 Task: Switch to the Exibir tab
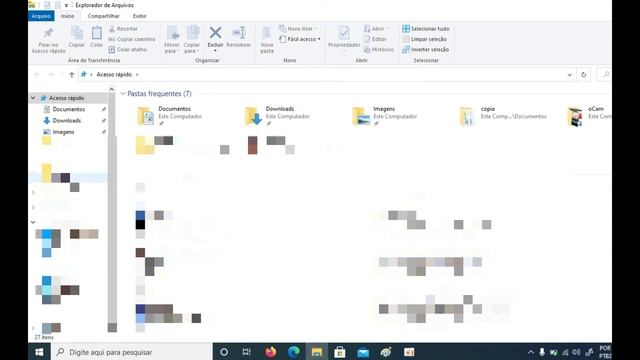(140, 16)
